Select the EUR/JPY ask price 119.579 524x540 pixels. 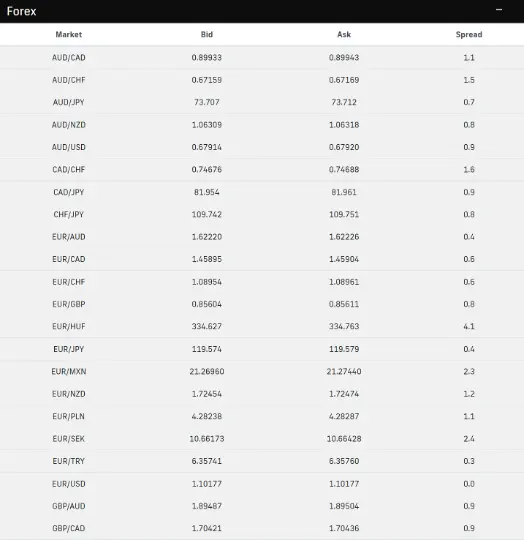coord(344,349)
